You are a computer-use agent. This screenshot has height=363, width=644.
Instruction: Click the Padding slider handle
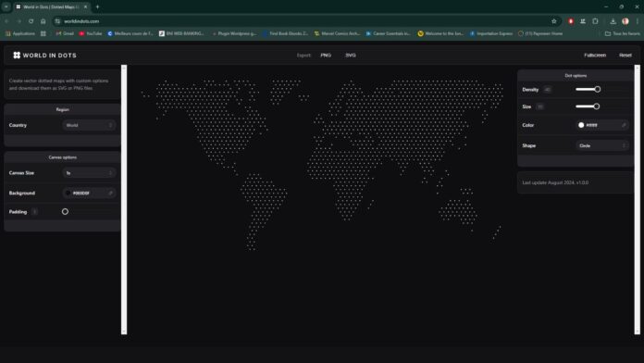tap(65, 212)
